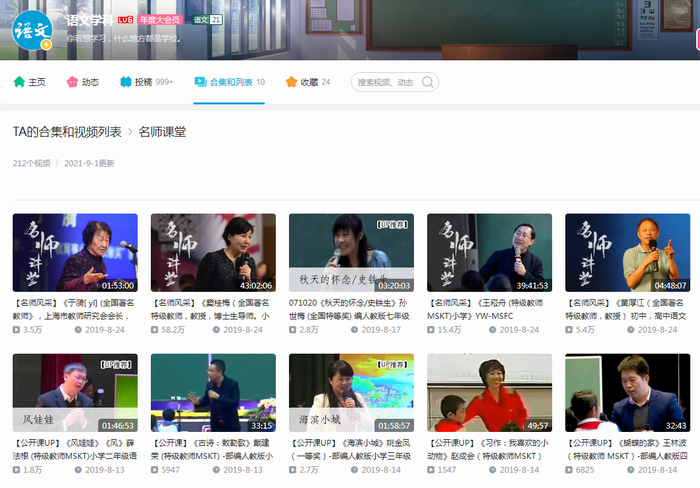Screen dimensions: 700x488
Task: Click the orange 收藏 star icon
Action: [x=291, y=82]
